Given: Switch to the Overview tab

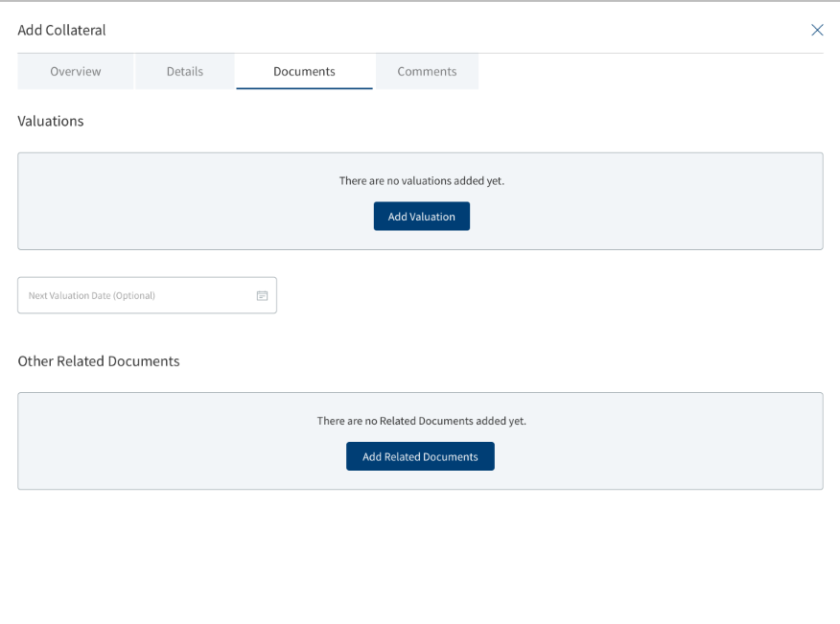Looking at the screenshot, I should [76, 71].
